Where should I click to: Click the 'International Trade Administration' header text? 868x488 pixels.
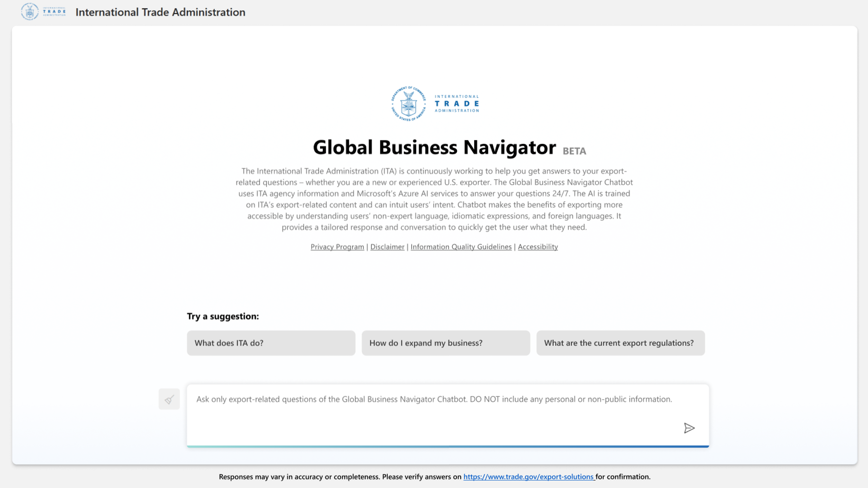point(160,12)
